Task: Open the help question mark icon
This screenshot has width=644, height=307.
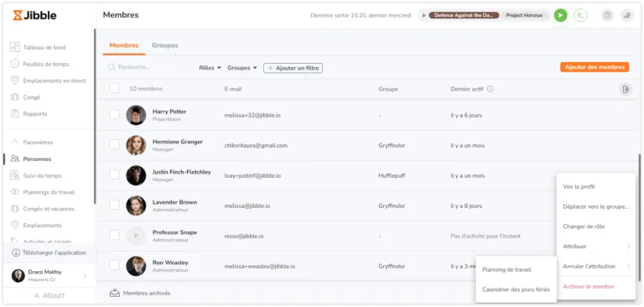Action: click(607, 16)
